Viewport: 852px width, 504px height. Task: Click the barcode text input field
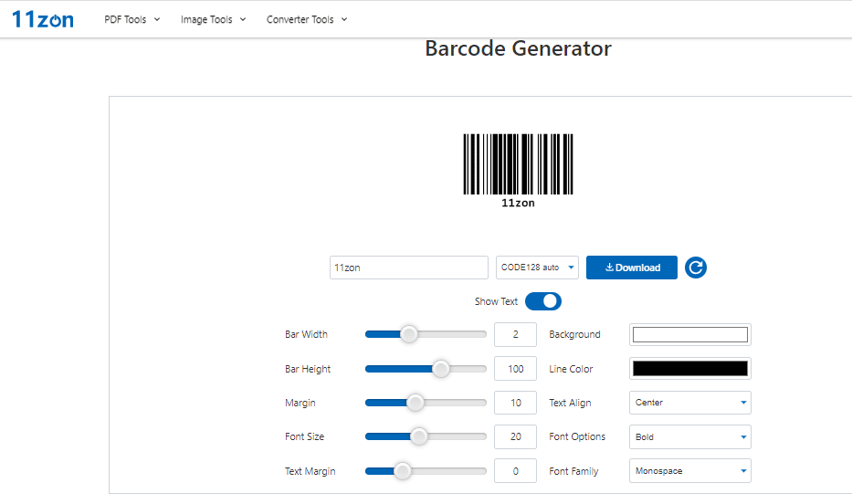pyautogui.click(x=409, y=268)
